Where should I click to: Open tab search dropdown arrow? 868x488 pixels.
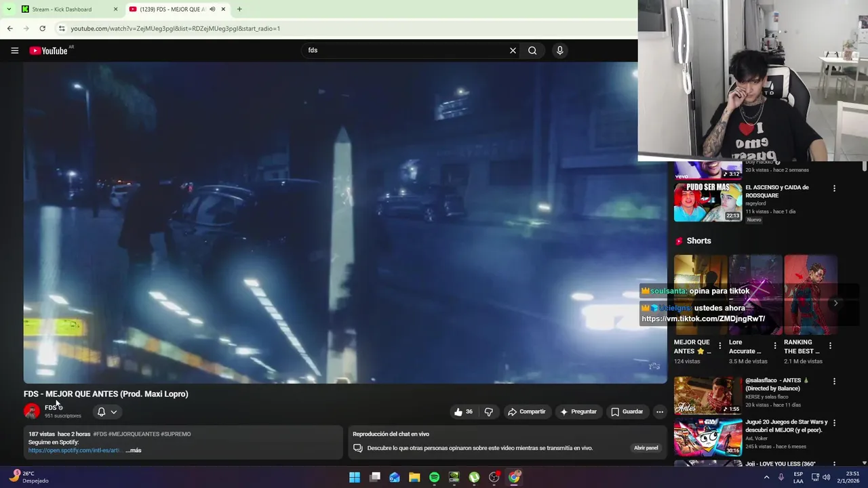[9, 9]
